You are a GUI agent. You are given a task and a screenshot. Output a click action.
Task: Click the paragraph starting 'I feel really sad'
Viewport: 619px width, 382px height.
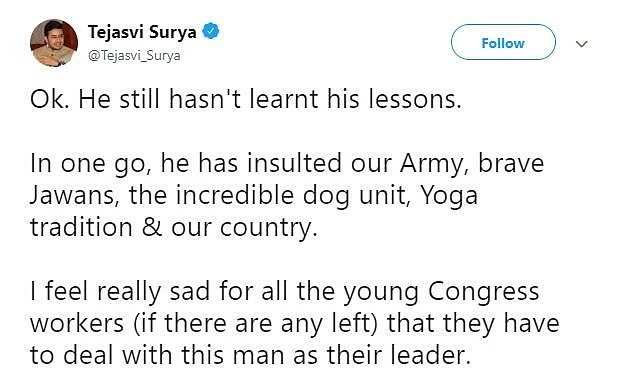click(294, 323)
